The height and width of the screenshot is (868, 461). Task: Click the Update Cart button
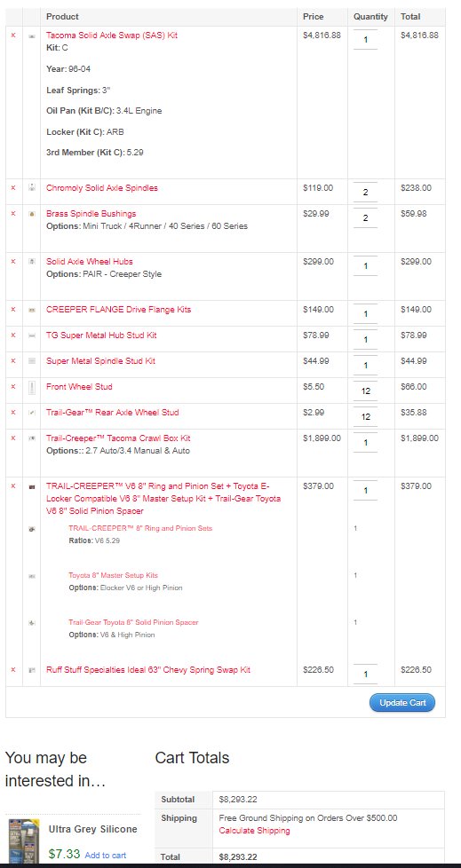coord(402,703)
